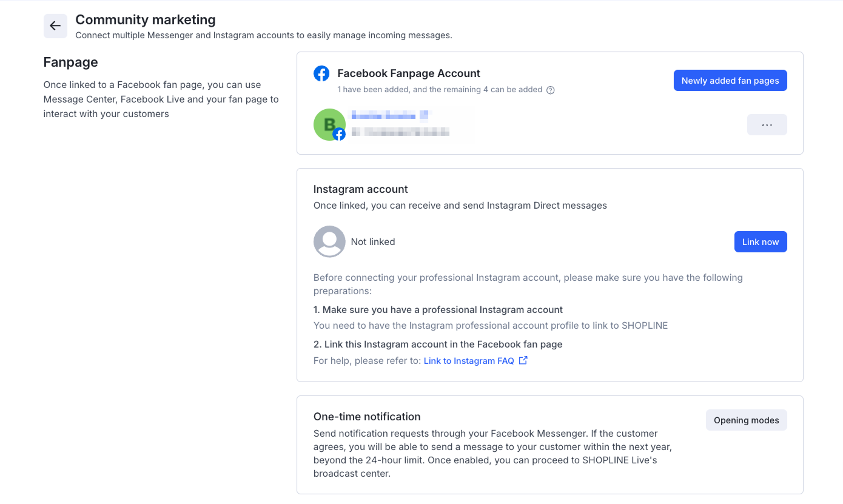Click the "Facebook Fanpage Account" heading

pyautogui.click(x=409, y=73)
